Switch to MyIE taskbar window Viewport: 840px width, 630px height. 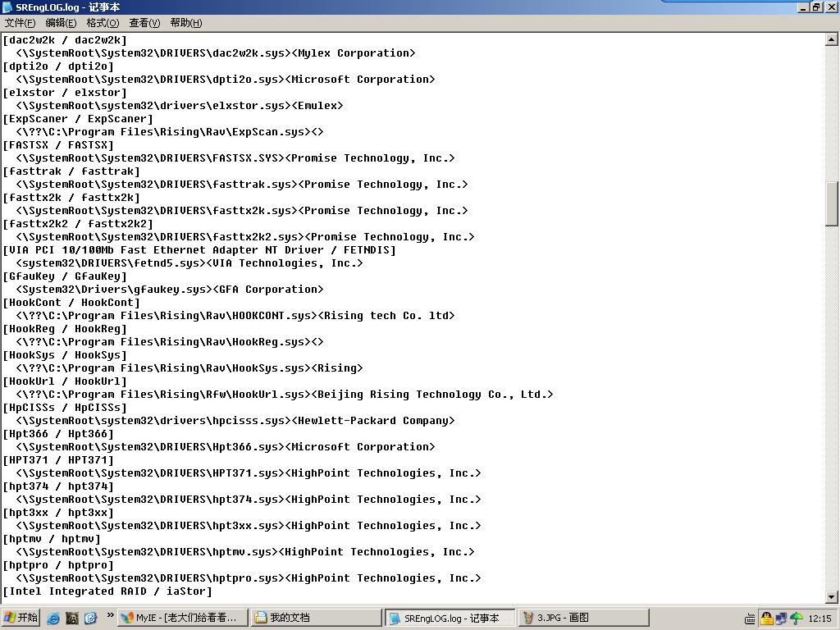click(183, 618)
